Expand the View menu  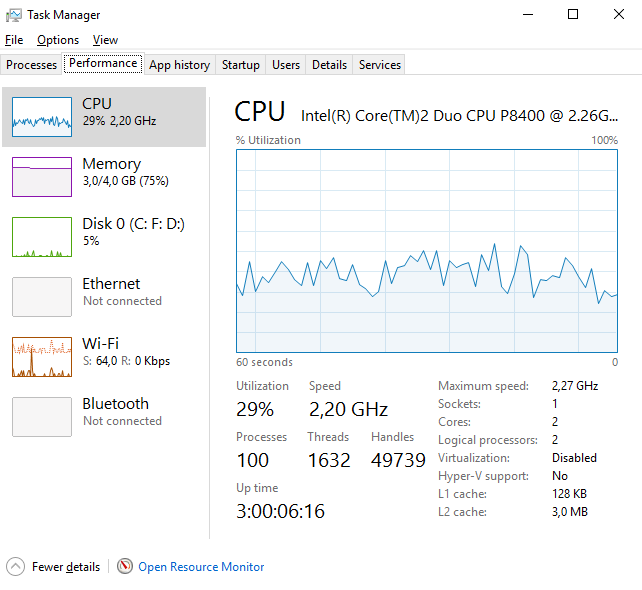coord(105,40)
